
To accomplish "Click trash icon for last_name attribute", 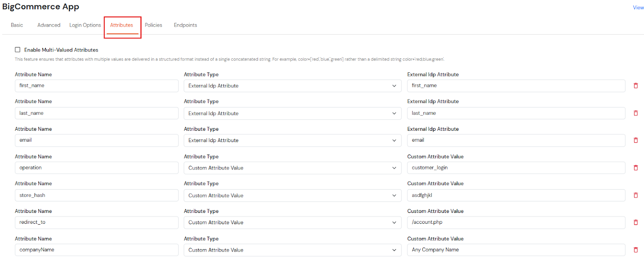I will pyautogui.click(x=636, y=113).
